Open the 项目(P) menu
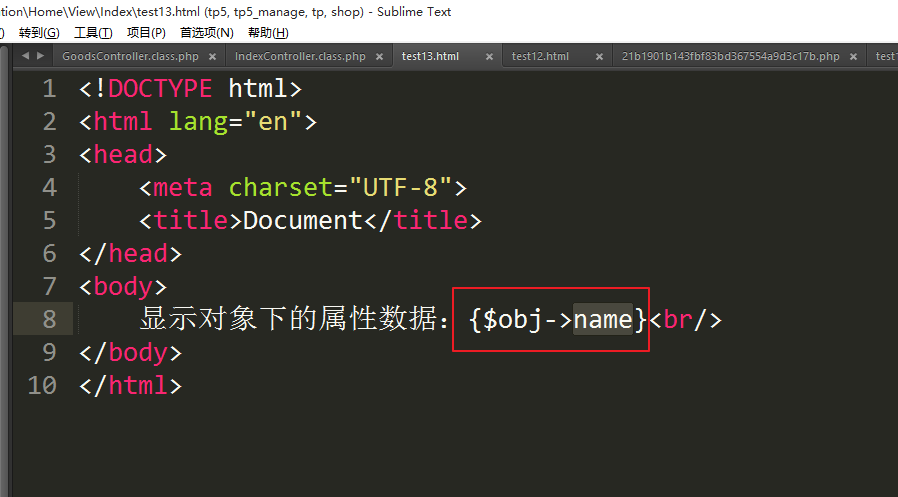The height and width of the screenshot is (497, 898). tap(146, 33)
